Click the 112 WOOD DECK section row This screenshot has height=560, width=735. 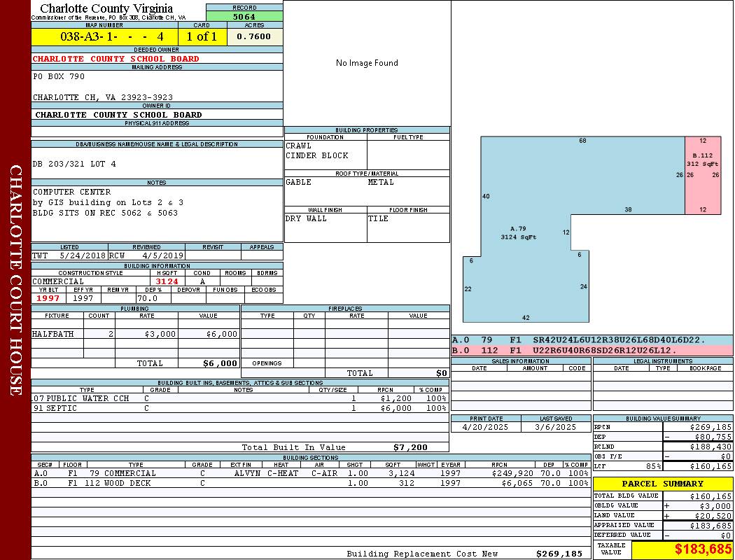coord(311,483)
